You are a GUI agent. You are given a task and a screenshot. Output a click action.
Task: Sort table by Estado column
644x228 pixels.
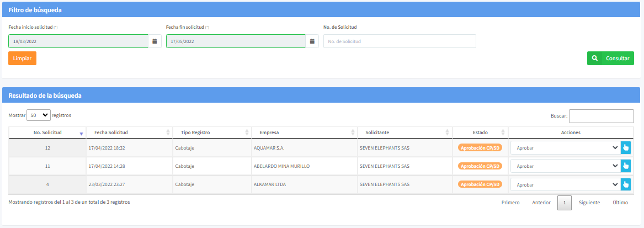coord(480,132)
